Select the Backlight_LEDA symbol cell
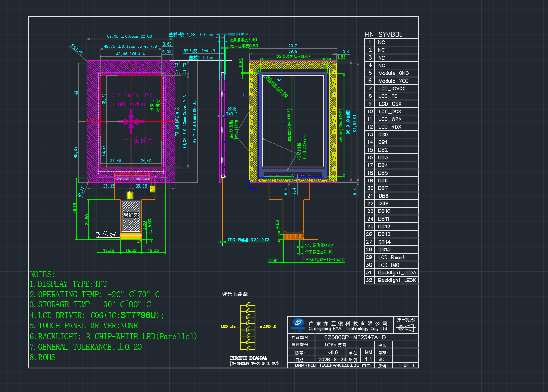 pyautogui.click(x=397, y=272)
